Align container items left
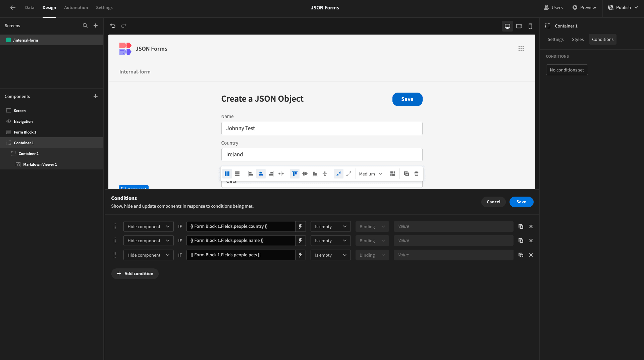This screenshot has height=360, width=644. tap(251, 174)
